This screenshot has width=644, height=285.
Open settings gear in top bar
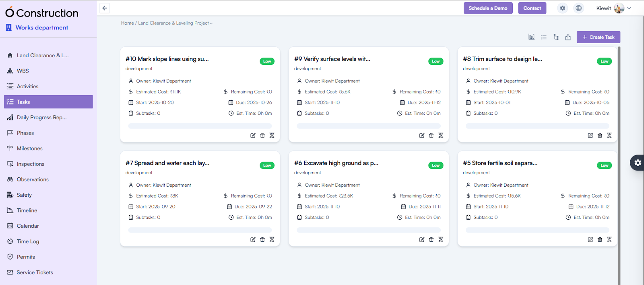click(x=563, y=8)
